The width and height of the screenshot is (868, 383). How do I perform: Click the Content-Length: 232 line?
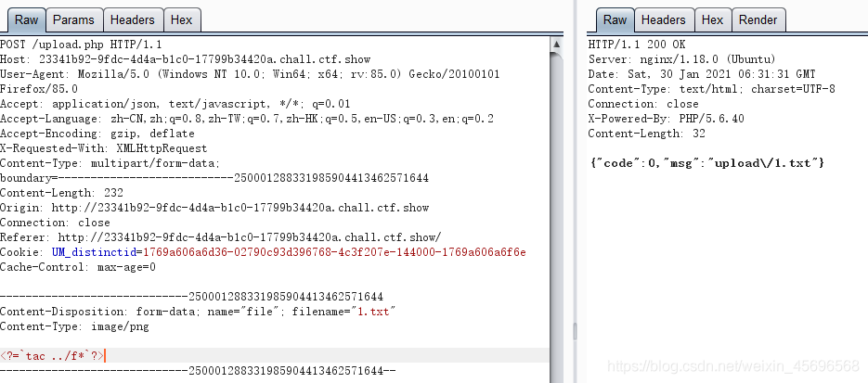(61, 193)
